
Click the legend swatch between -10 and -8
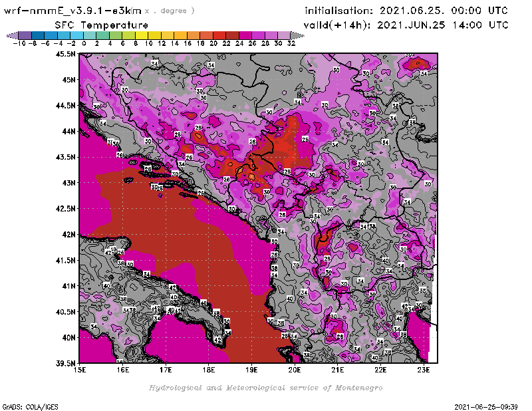[25, 35]
